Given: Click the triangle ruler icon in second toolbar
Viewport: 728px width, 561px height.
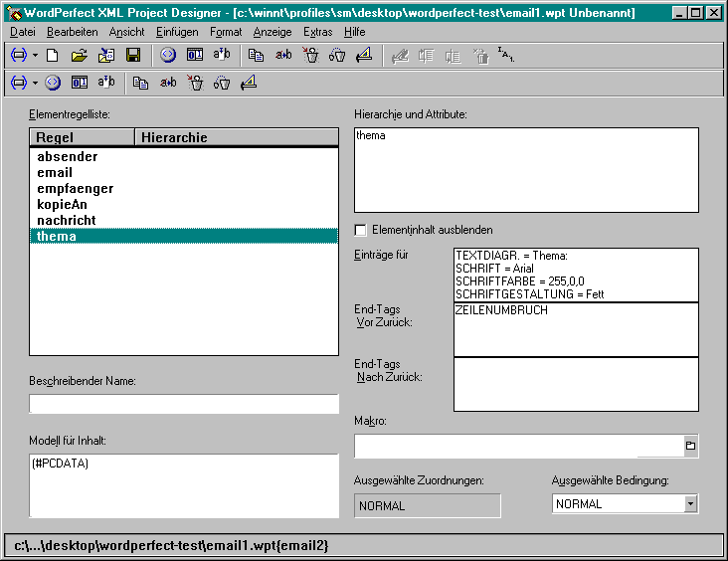Looking at the screenshot, I should (249, 84).
